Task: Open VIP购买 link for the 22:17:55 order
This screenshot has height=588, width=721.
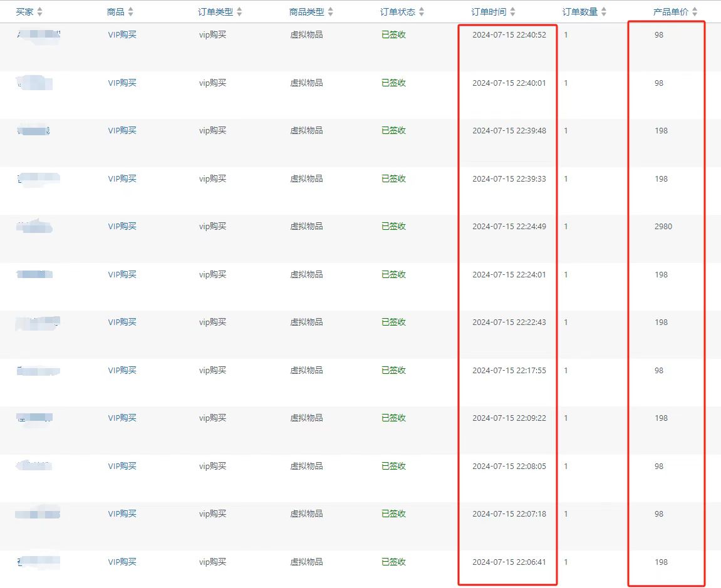Action: (x=122, y=371)
